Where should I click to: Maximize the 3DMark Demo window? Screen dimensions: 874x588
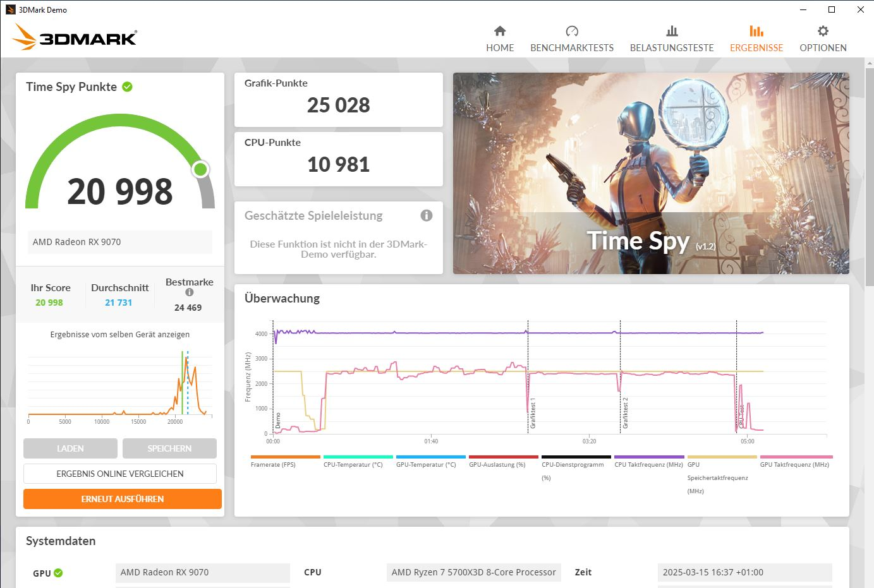[x=832, y=9]
